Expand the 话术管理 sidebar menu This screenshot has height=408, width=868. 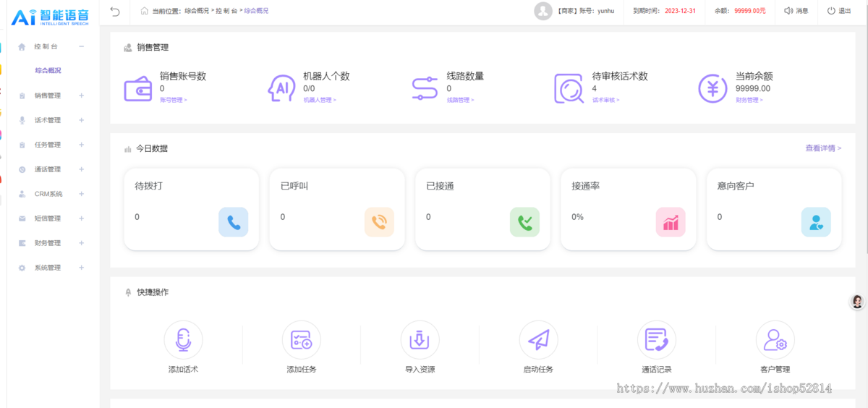click(81, 120)
